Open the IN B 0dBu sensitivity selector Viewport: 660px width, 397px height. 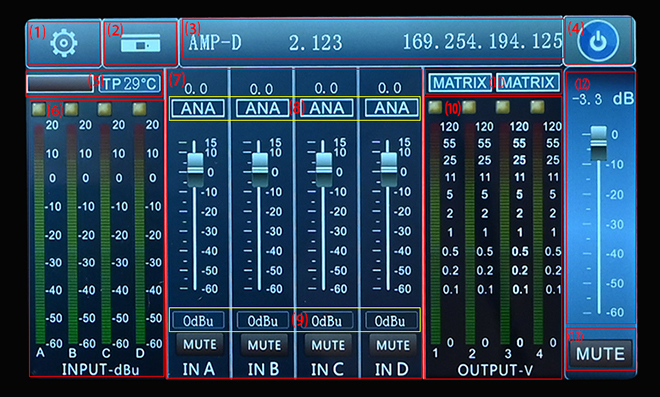pos(263,321)
